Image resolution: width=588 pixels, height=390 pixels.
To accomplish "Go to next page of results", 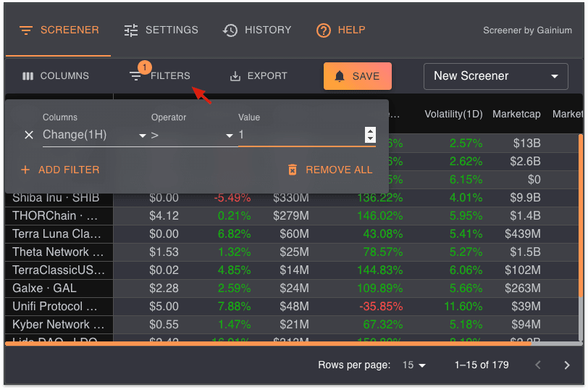I will pyautogui.click(x=567, y=365).
